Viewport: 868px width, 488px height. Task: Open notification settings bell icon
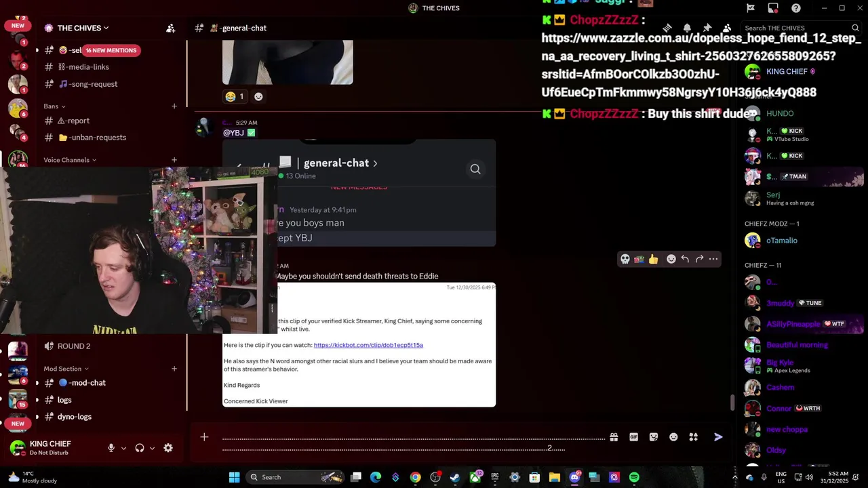coord(687,28)
